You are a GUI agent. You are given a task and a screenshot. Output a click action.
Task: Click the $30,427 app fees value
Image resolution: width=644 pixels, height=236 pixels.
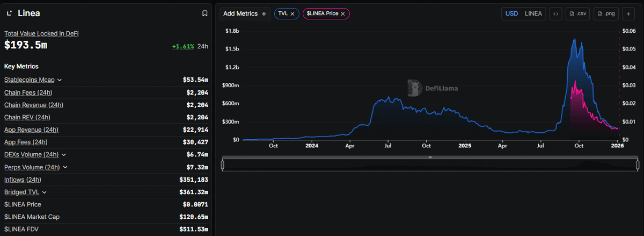[195, 142]
